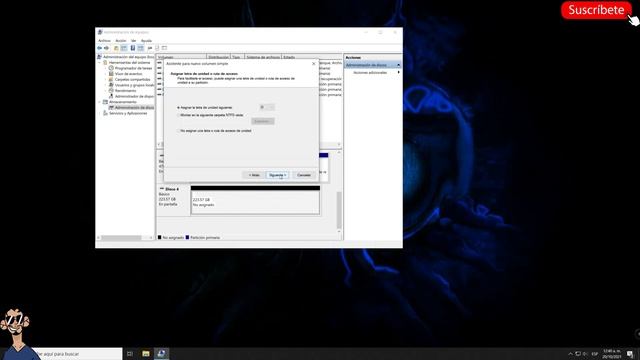
Task: Click the taskbar search box
Action: click(x=78, y=354)
